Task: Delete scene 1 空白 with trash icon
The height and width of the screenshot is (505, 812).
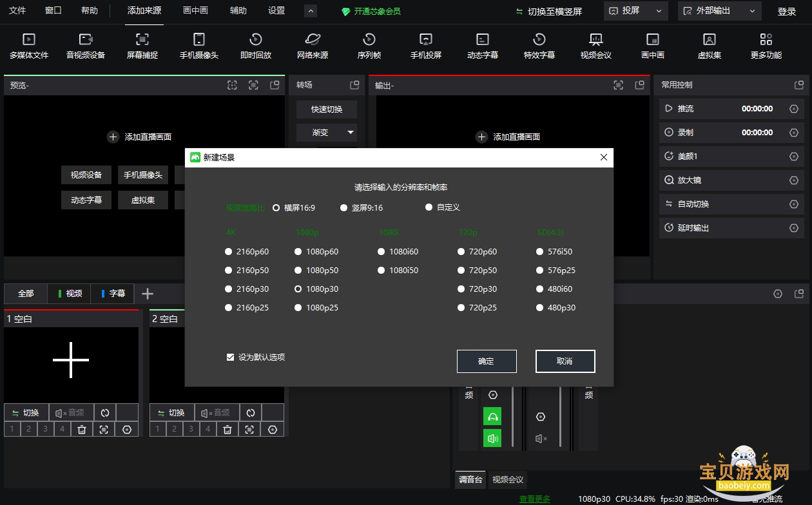Action: (x=82, y=429)
